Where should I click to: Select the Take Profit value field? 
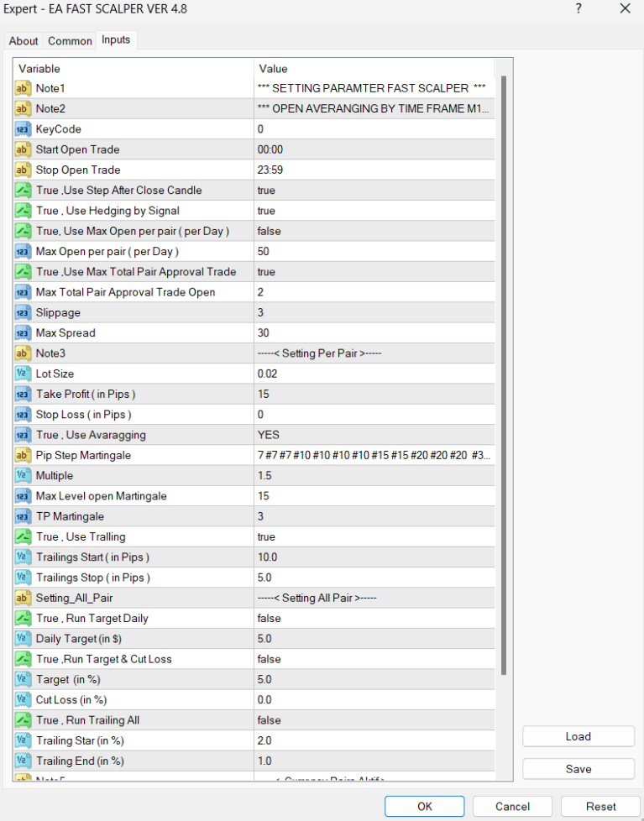pos(374,395)
